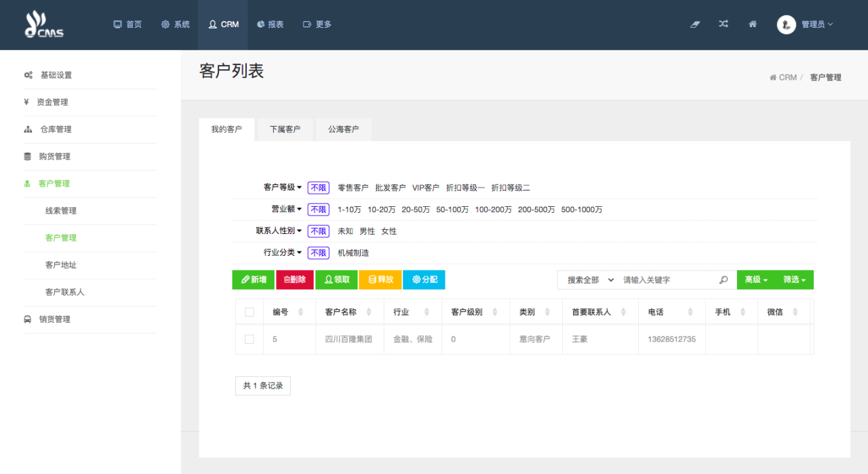Viewport: 868px width, 474px height.
Task: Open the 报表 top menu
Action: pyautogui.click(x=270, y=24)
